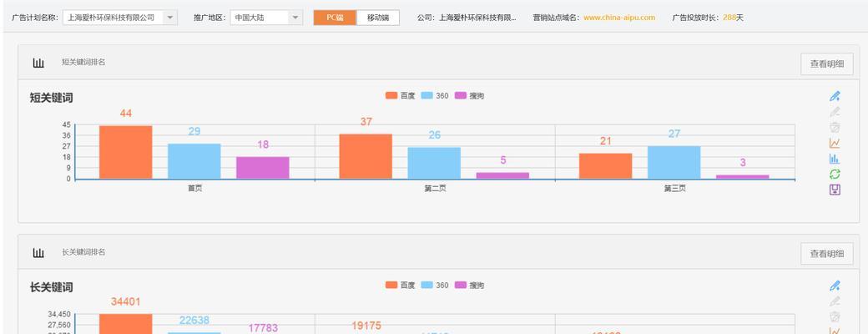Toggle the 搜狗 legend in 短关键词 chart
The image size is (868, 334).
(x=469, y=96)
